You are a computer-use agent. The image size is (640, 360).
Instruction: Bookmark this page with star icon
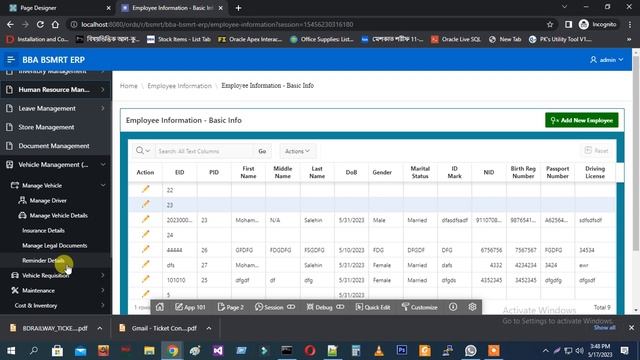coord(550,24)
